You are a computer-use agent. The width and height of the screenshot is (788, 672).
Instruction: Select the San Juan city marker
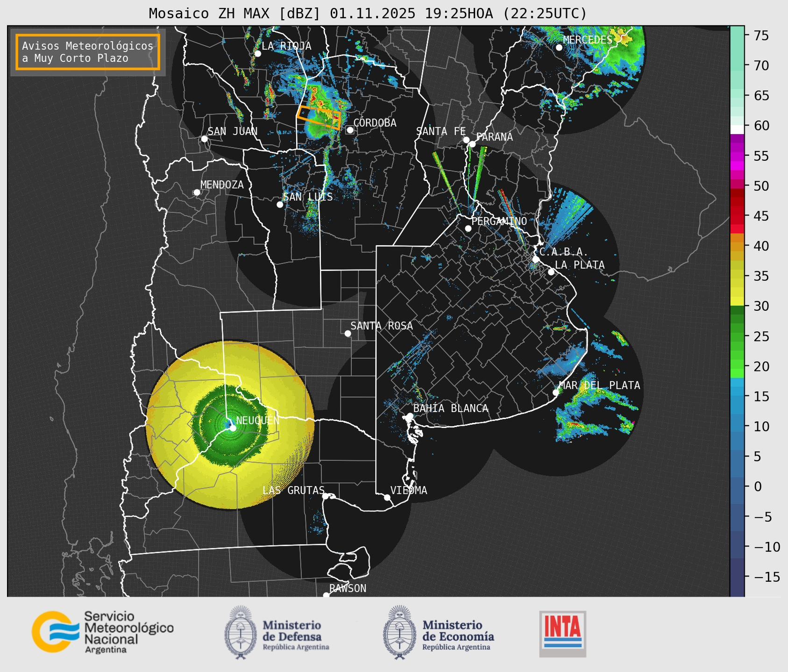204,139
